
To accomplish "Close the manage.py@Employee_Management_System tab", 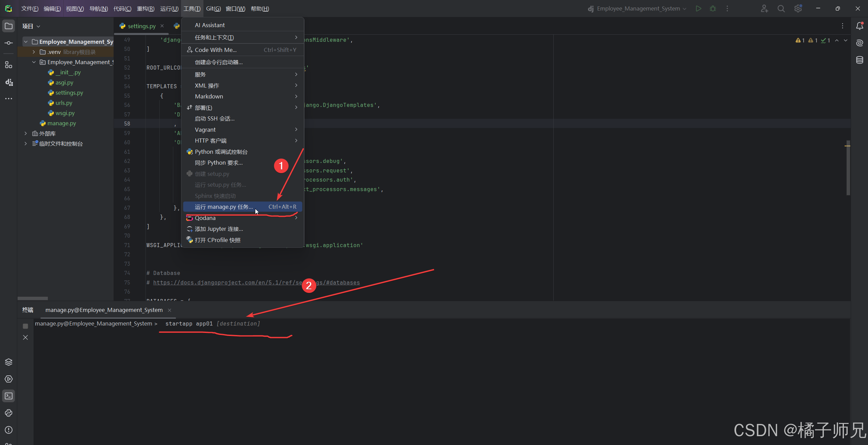I will [170, 310].
